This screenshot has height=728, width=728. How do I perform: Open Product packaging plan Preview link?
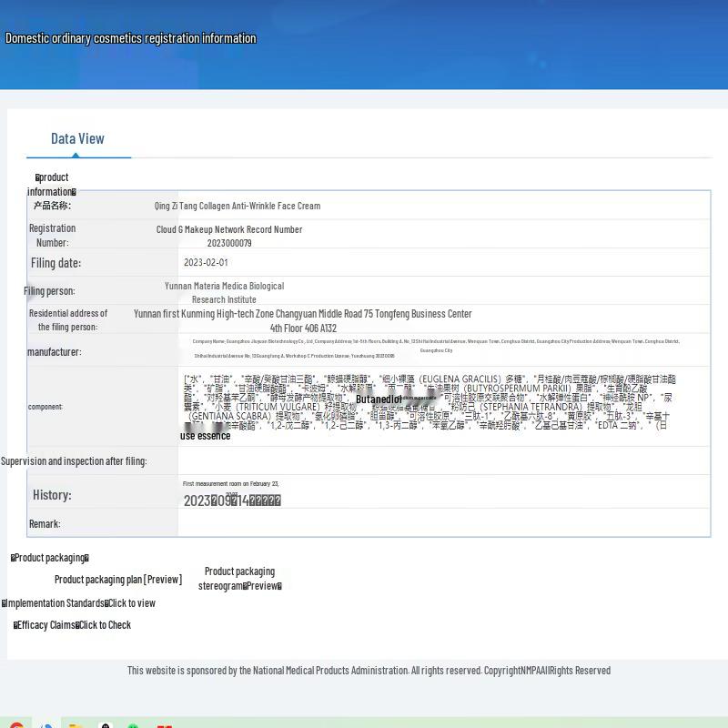(118, 580)
